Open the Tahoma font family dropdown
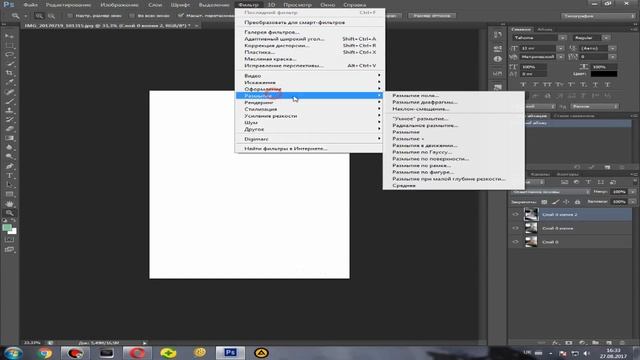This screenshot has height=360, width=640. 562,38
